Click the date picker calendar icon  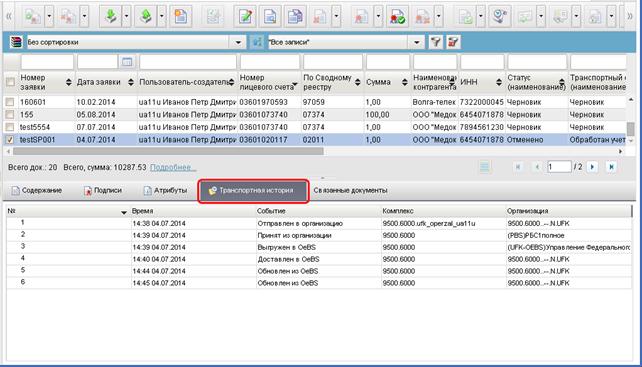point(127,62)
